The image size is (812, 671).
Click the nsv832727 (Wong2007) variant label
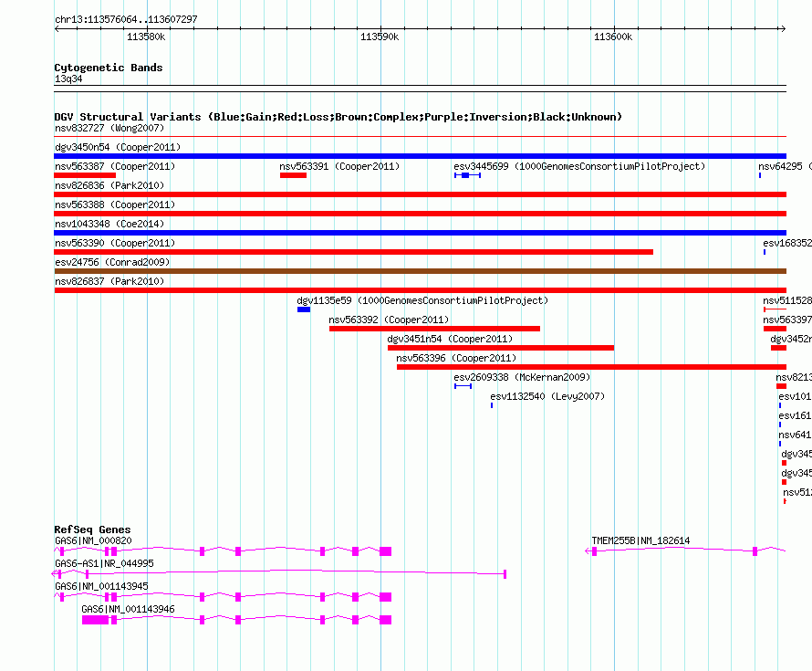click(109, 128)
